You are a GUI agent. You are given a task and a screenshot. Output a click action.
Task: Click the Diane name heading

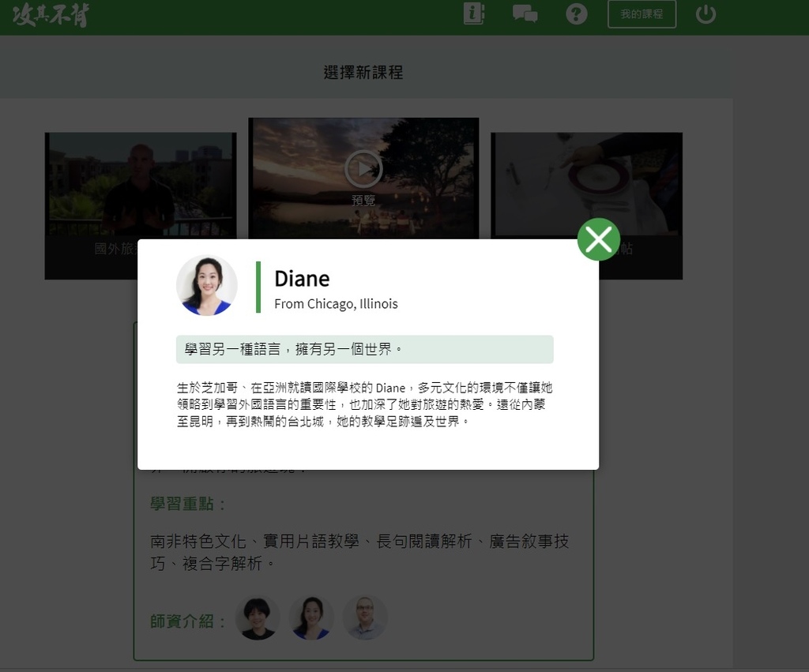(302, 279)
